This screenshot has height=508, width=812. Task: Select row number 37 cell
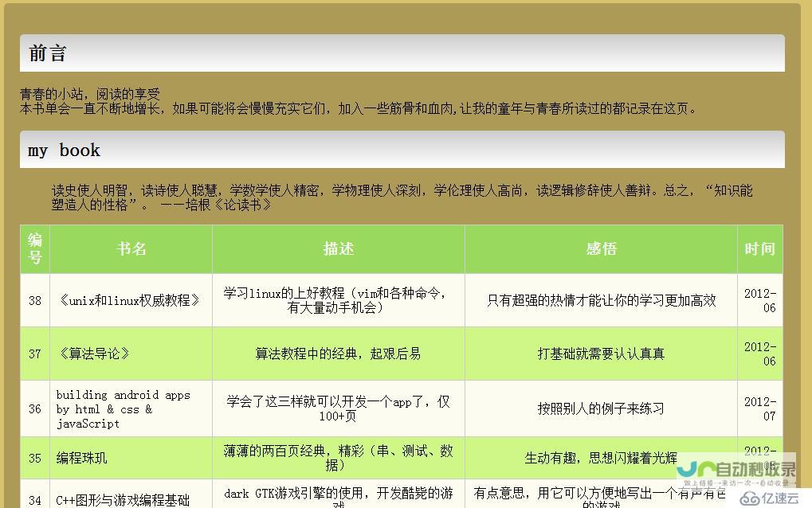point(35,354)
